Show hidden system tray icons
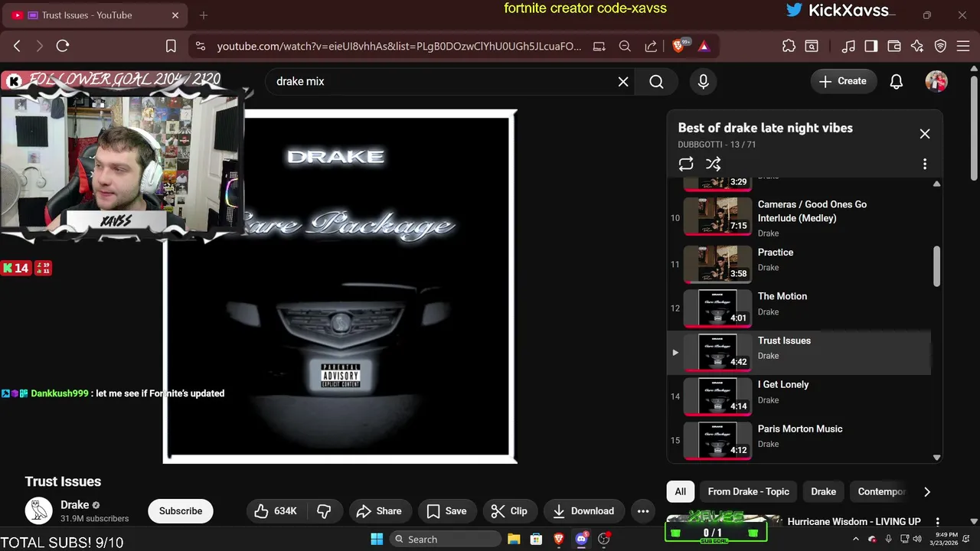The width and height of the screenshot is (980, 551). [857, 539]
